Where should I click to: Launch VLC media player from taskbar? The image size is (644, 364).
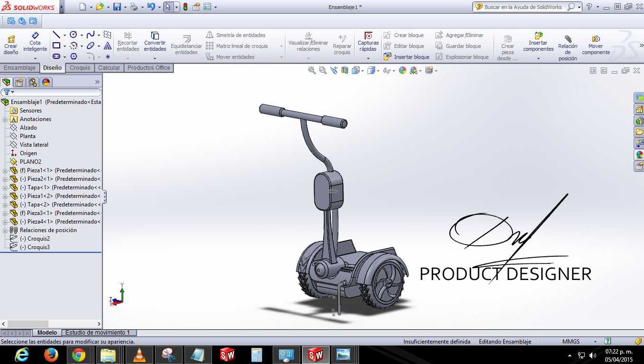tap(139, 355)
